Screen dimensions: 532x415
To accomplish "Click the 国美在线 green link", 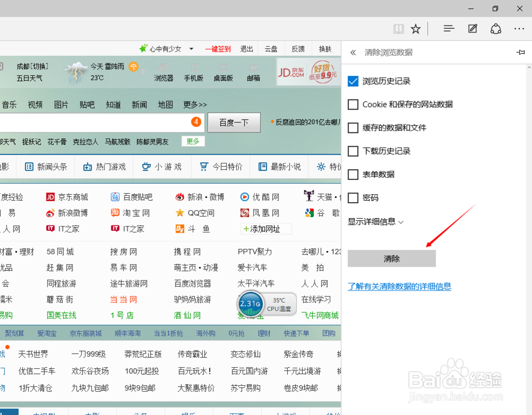I will pyautogui.click(x=61, y=315).
